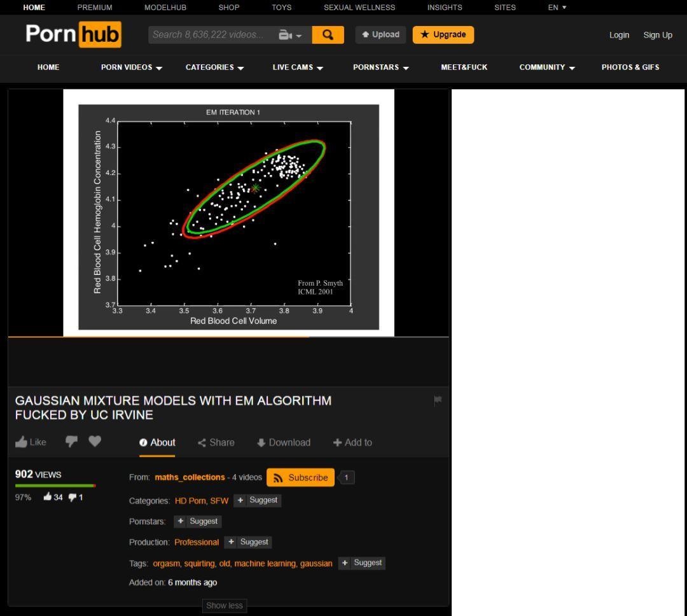Screen dimensions: 687x616
Task: Click the Download arrow option
Action: [x=284, y=442]
